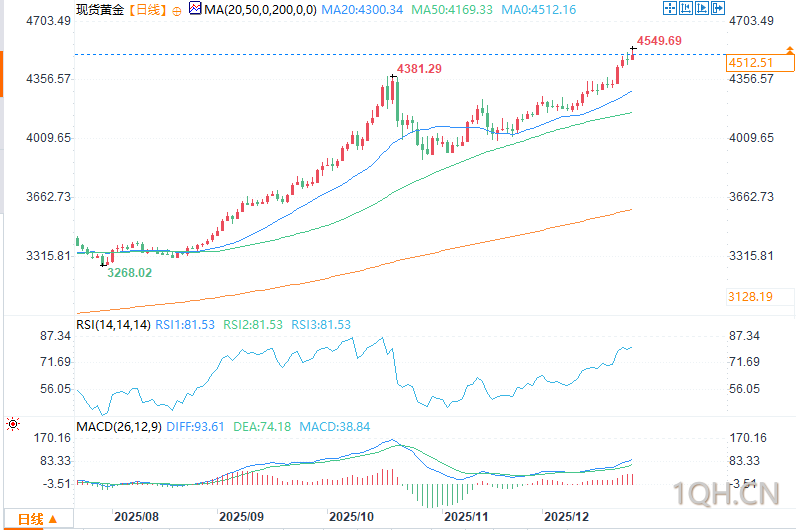796x530 pixels.
Task: Click the jump-to-start chart axis icon
Action: pos(686,8)
